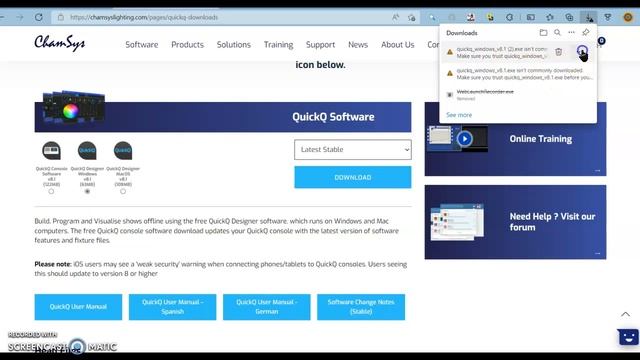Click the lock icon in the address bar
This screenshot has height=360, width=640.
click(61, 17)
